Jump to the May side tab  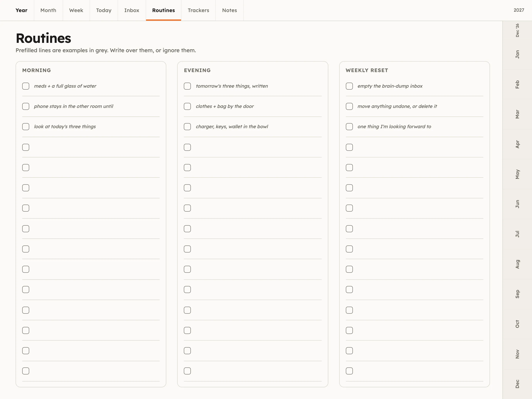[x=517, y=174]
